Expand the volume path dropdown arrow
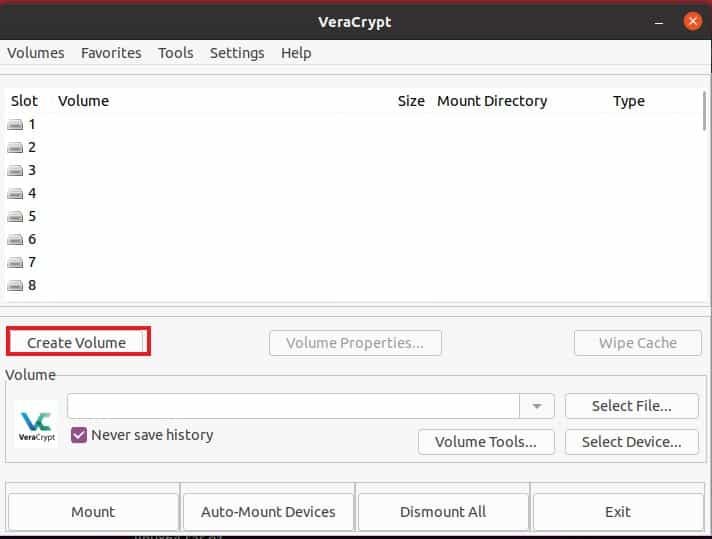 pyautogui.click(x=537, y=406)
